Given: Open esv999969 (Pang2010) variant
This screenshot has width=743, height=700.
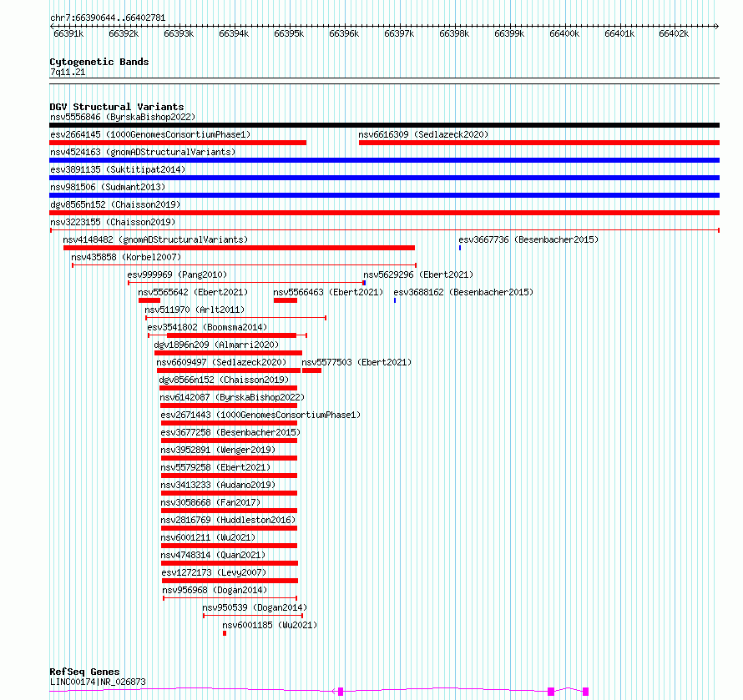Looking at the screenshot, I should click(x=177, y=274).
